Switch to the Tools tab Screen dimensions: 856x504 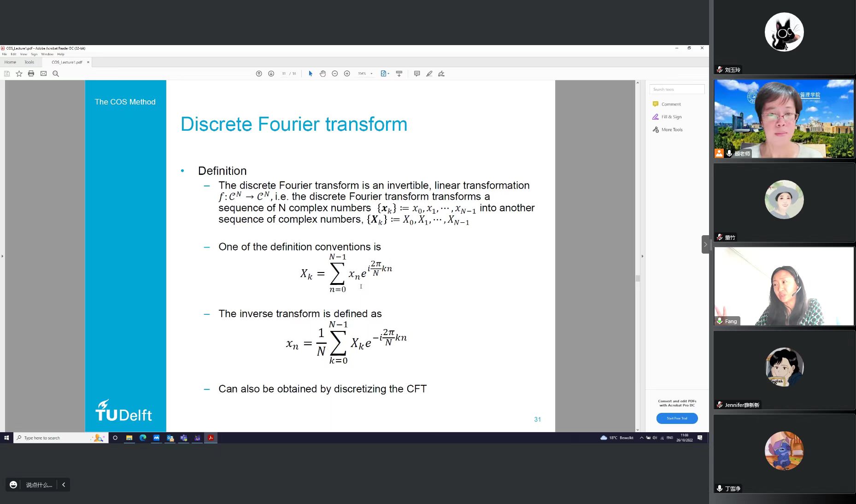click(29, 62)
